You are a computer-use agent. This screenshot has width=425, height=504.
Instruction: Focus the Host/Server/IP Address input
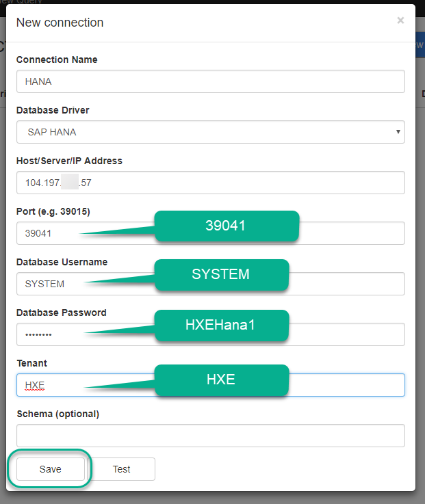210,183
